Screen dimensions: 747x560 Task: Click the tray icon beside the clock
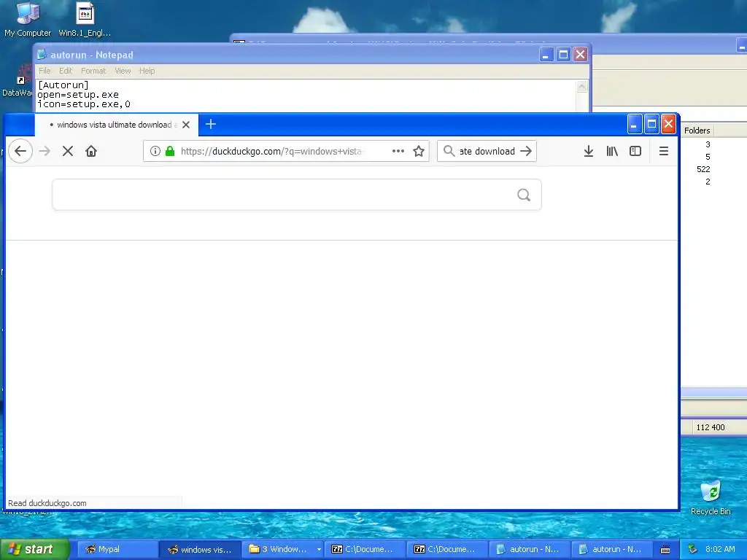[x=693, y=549]
